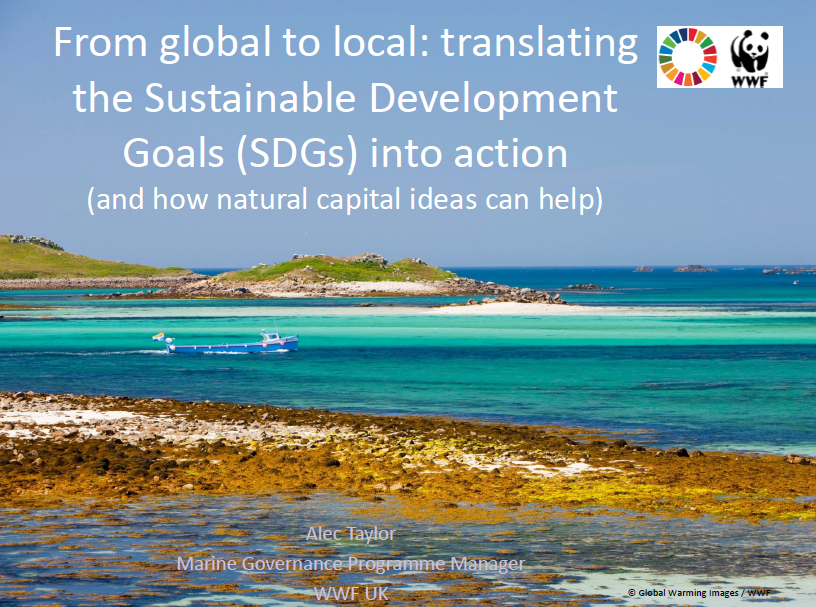Click the WWF text beneath the panda
This screenshot has height=607, width=816.
click(749, 80)
